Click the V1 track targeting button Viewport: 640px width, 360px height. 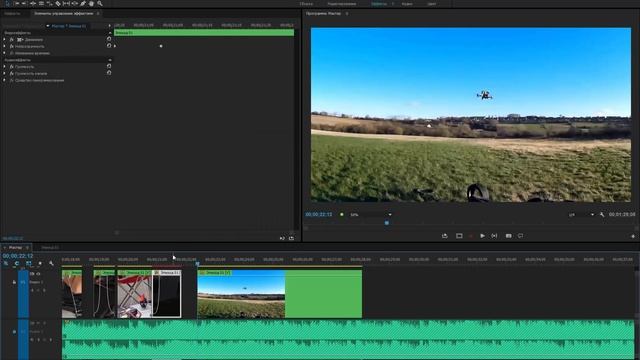[23, 282]
